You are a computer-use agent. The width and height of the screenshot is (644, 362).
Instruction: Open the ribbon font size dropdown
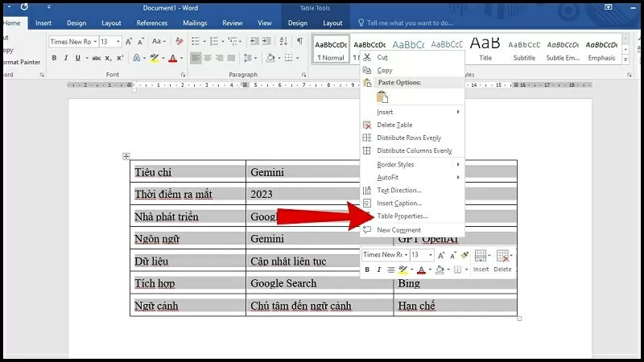point(118,42)
